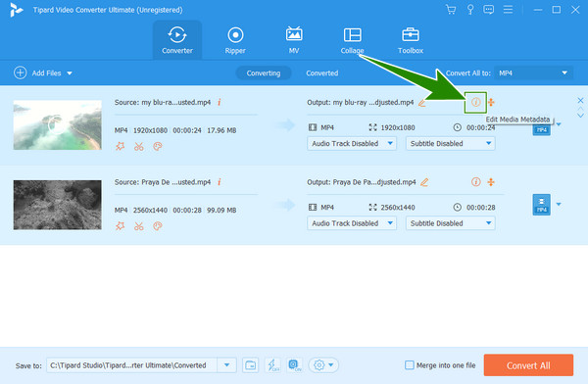This screenshot has height=384, width=588.
Task: Open the Praya De video thumbnail
Action: [x=58, y=205]
